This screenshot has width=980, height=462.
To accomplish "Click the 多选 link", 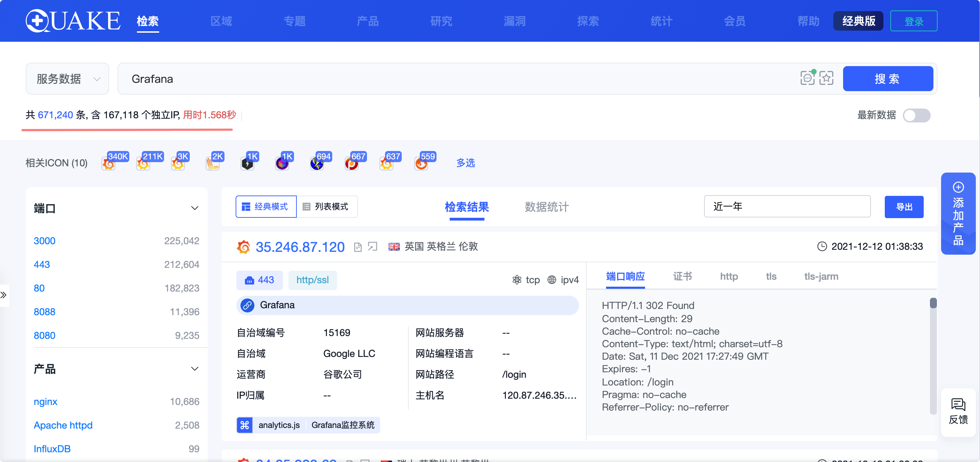I will pyautogui.click(x=465, y=163).
